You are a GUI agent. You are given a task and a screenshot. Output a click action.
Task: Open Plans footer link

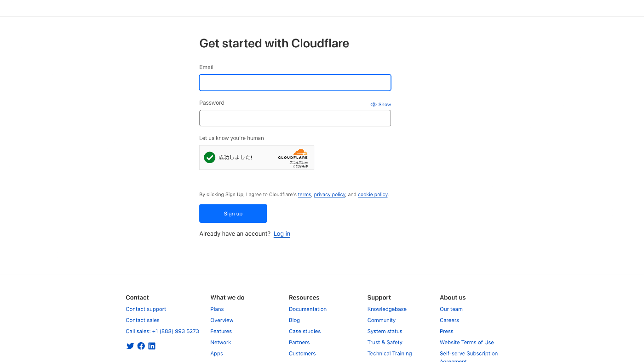coord(217,309)
